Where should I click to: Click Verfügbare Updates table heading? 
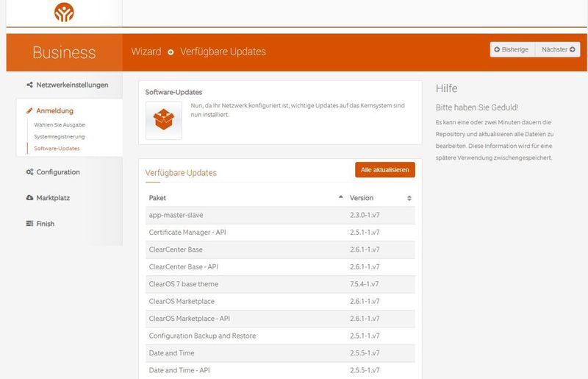point(181,173)
